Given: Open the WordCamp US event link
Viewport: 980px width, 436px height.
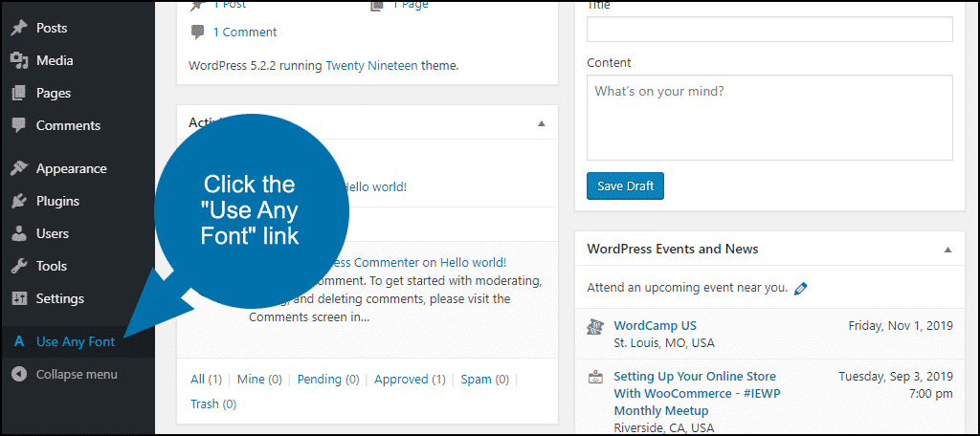Looking at the screenshot, I should point(655,325).
